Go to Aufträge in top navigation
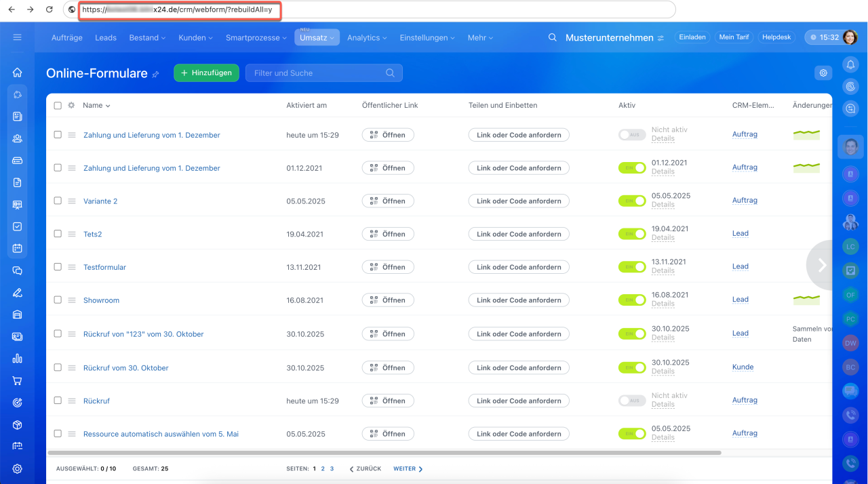The image size is (868, 484). pos(66,38)
